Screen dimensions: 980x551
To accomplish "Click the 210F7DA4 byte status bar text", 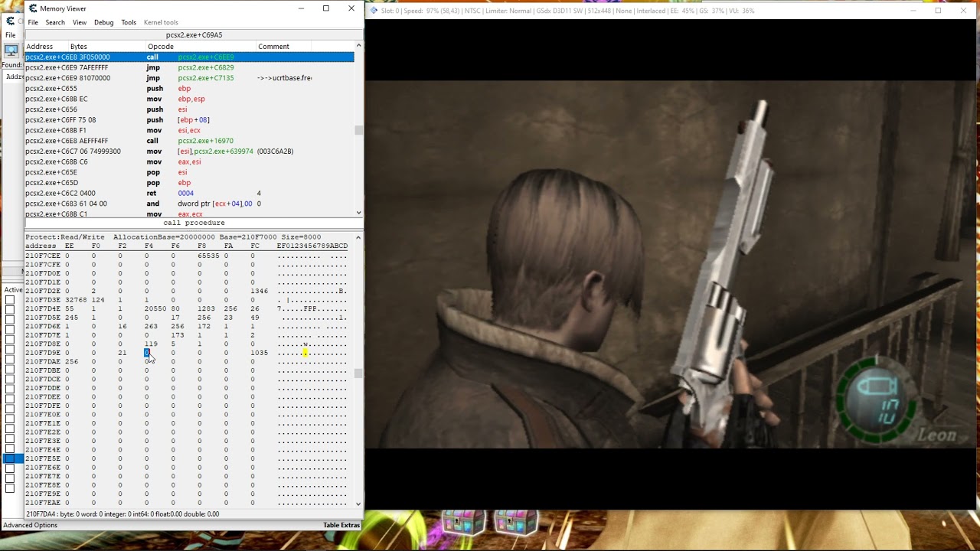I will pos(122,514).
